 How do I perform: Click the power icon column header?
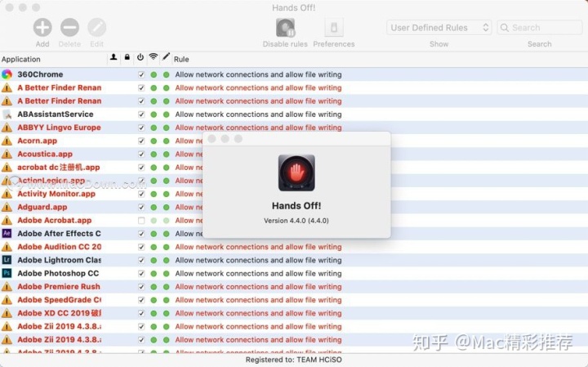tap(140, 57)
